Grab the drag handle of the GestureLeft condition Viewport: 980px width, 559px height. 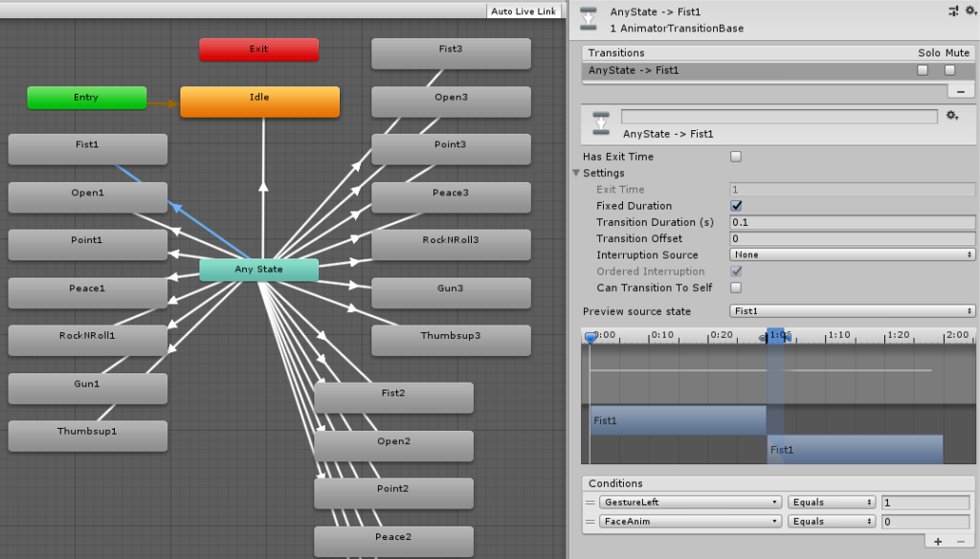(x=590, y=503)
